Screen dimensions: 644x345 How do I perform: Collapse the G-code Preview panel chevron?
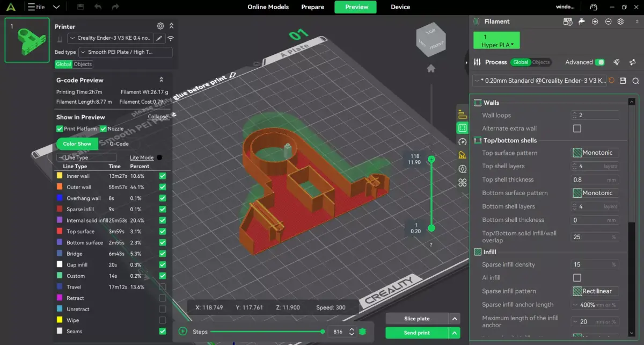(162, 80)
